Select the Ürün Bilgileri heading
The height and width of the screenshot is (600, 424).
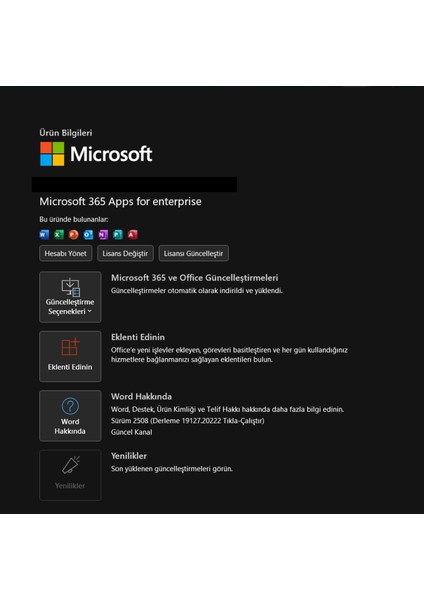pyautogui.click(x=66, y=133)
